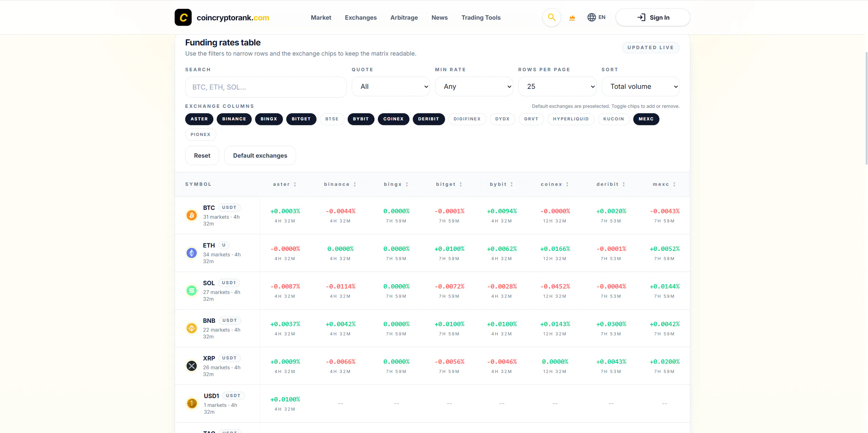Click BTC bybit rate +0.0094%

pyautogui.click(x=502, y=211)
